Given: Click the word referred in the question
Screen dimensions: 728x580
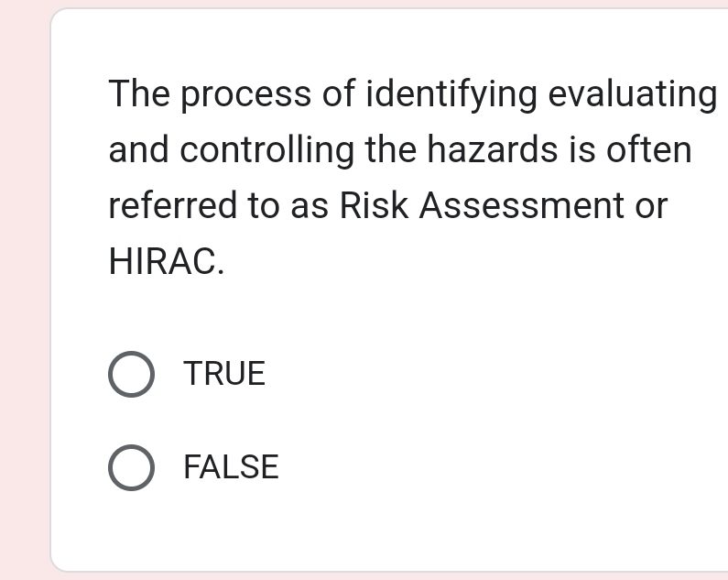Looking at the screenshot, I should 172,206.
